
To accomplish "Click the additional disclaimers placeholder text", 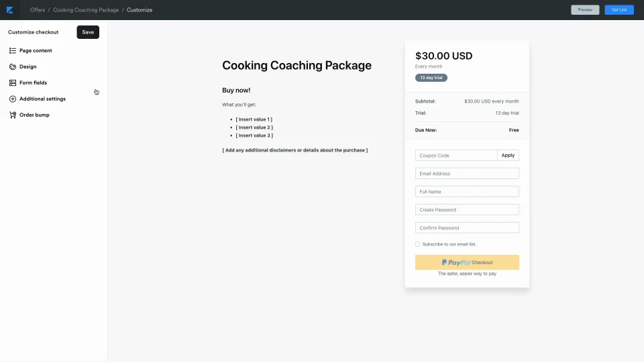I will click(295, 150).
